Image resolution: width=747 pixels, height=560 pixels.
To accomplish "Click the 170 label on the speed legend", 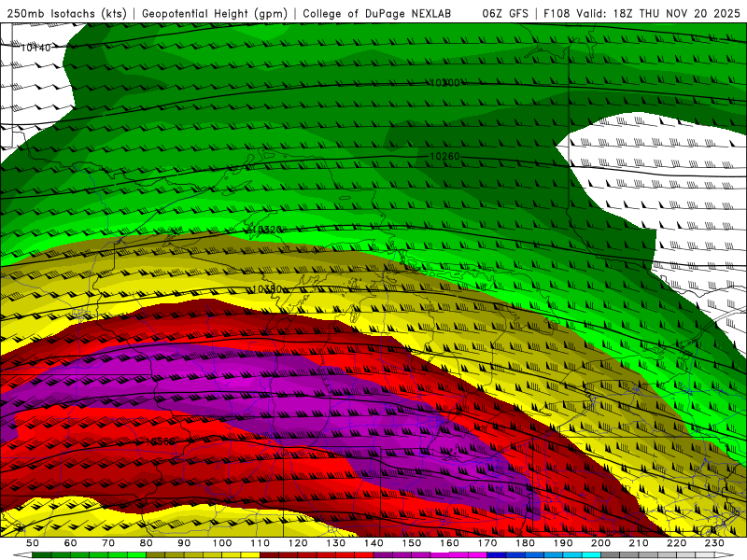I will pyautogui.click(x=487, y=543).
